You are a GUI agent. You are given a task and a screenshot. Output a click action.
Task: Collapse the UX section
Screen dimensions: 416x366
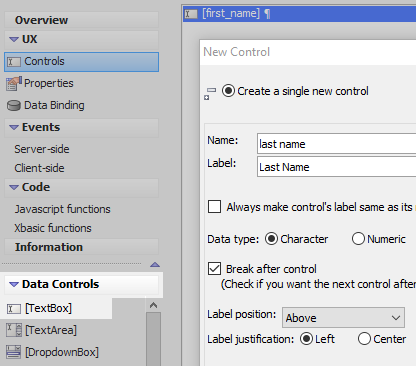[14, 39]
